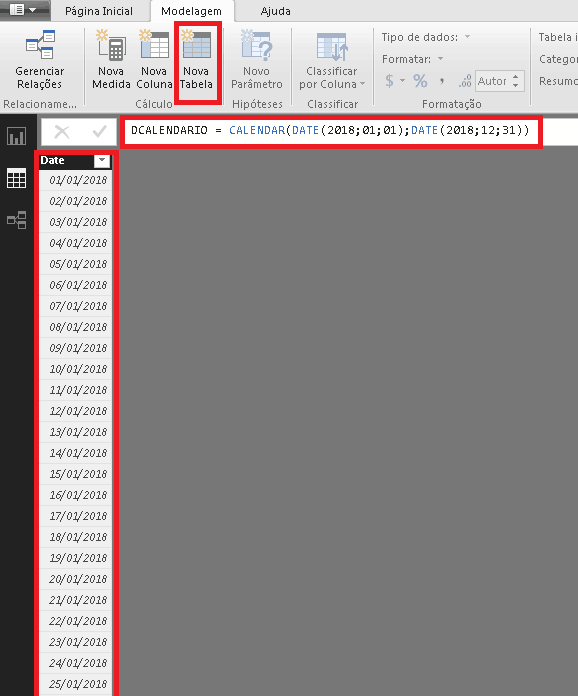Select cell 22/01/2018
This screenshot has height=696, width=578.
75,621
